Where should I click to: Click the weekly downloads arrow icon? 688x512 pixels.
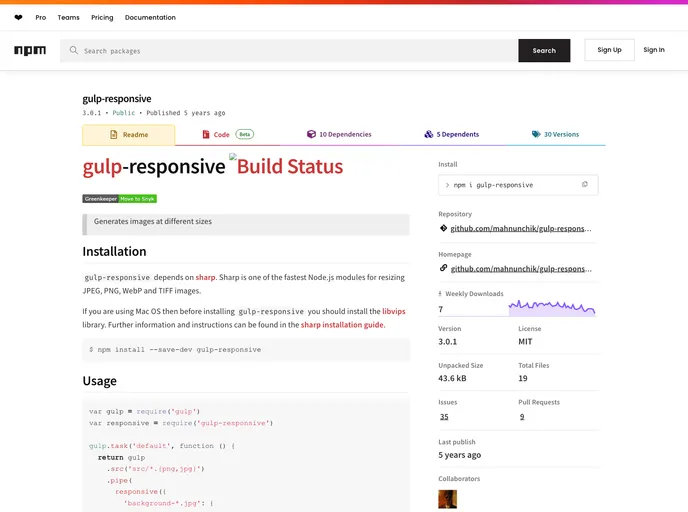click(x=440, y=294)
